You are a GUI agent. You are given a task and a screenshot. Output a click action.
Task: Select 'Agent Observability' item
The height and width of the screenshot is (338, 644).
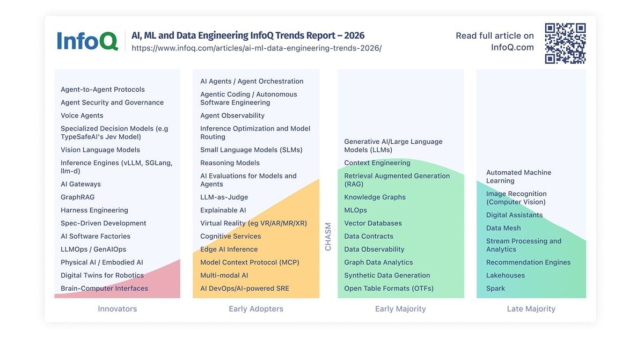pos(232,115)
